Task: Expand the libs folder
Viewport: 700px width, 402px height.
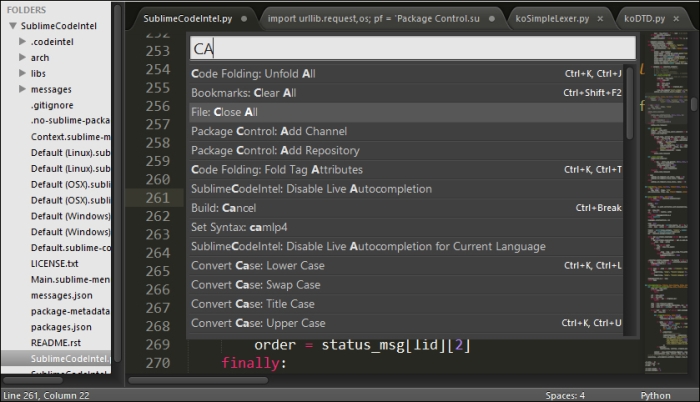Action: click(x=22, y=73)
